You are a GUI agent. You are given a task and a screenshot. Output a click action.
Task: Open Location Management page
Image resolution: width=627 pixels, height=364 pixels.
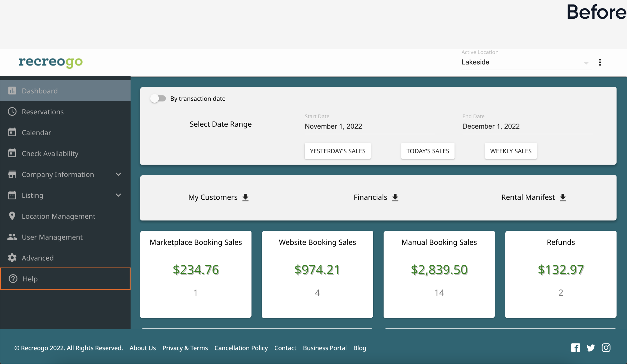pyautogui.click(x=65, y=216)
